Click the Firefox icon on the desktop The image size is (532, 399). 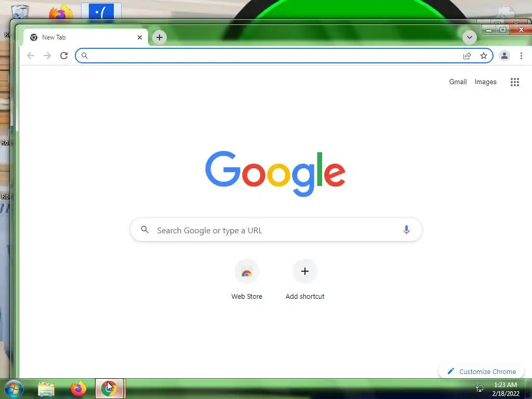click(x=61, y=12)
